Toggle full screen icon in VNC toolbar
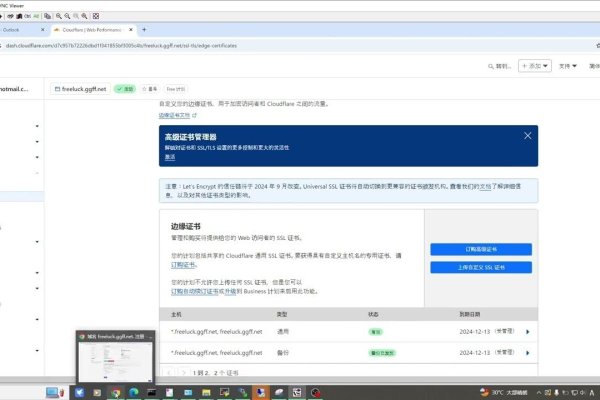The image size is (600, 400). (x=96, y=16)
